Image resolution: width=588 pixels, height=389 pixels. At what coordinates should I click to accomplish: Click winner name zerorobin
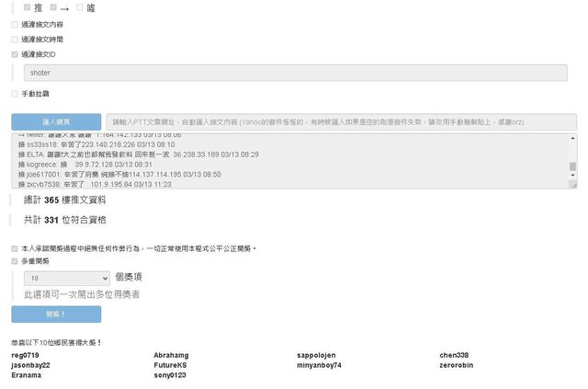click(x=456, y=365)
